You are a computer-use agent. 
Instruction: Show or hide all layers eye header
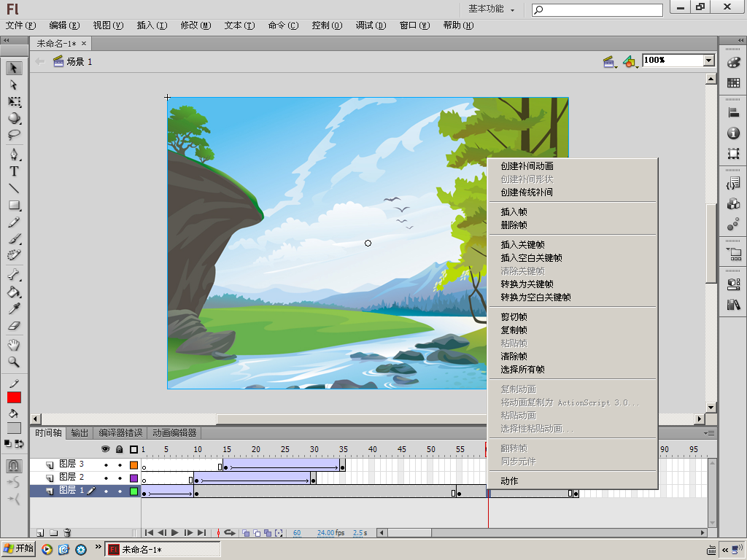click(x=106, y=449)
